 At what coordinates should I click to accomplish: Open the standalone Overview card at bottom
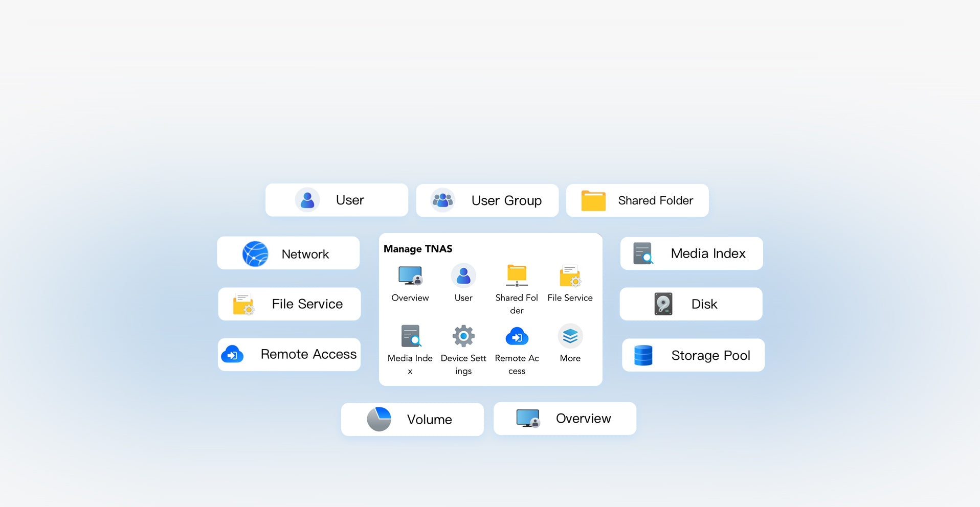[565, 419]
